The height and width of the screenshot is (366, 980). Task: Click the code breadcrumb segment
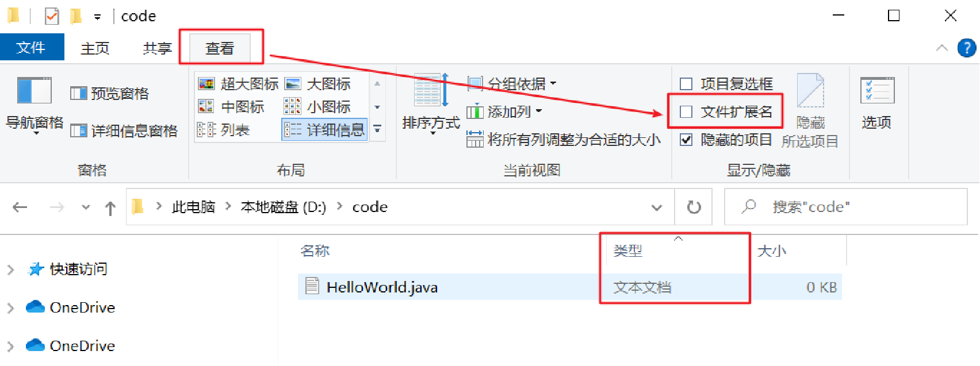coord(370,207)
